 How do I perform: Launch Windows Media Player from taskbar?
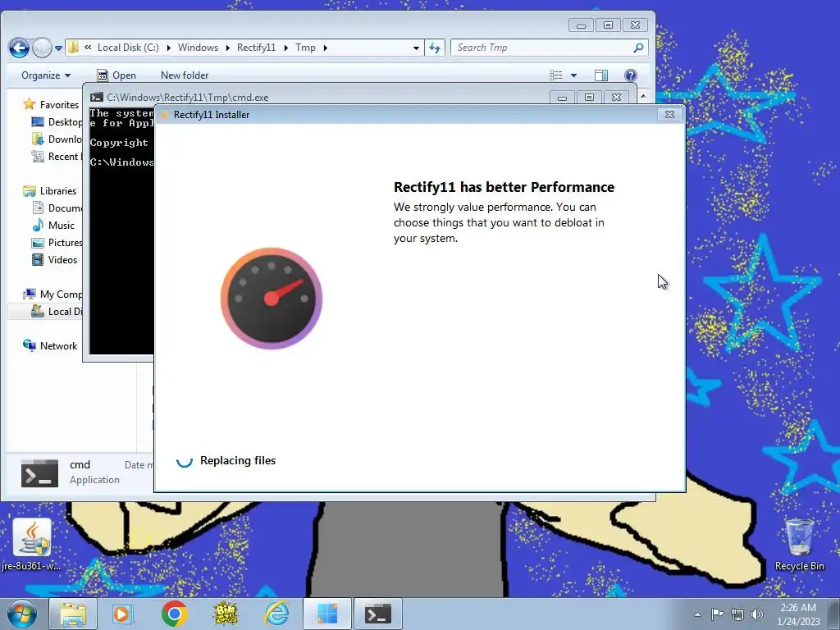coord(123,614)
